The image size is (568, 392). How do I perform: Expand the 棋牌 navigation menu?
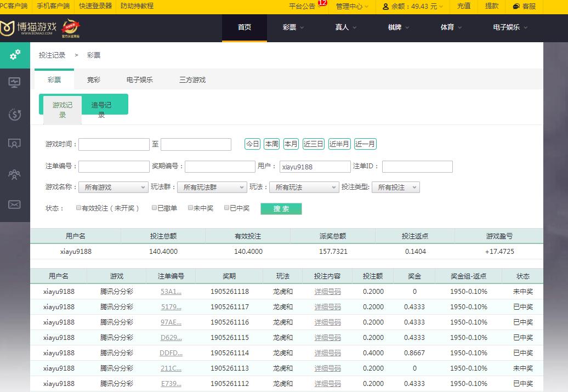click(x=398, y=27)
